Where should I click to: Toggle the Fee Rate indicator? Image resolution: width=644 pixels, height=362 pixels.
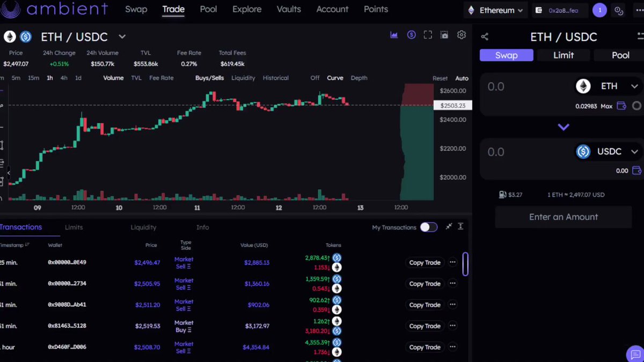[161, 78]
